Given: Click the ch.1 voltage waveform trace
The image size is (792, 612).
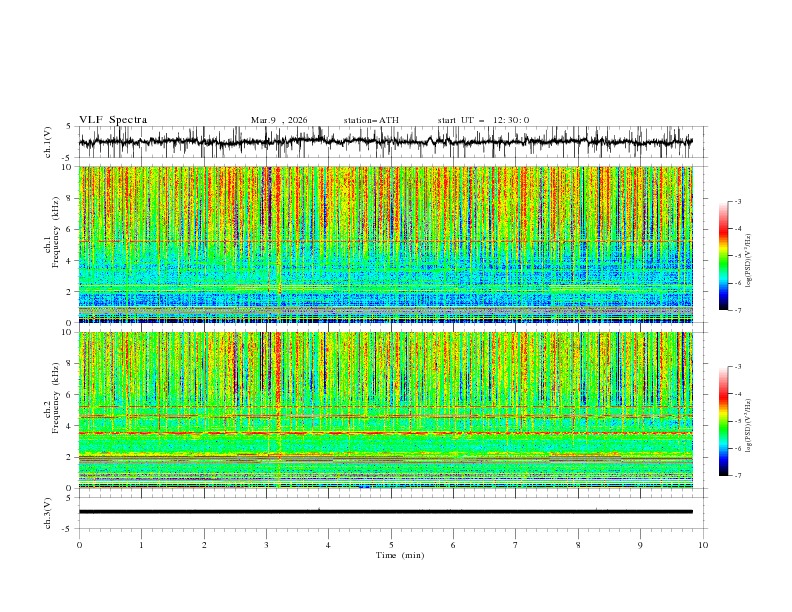Looking at the screenshot, I should [x=386, y=142].
